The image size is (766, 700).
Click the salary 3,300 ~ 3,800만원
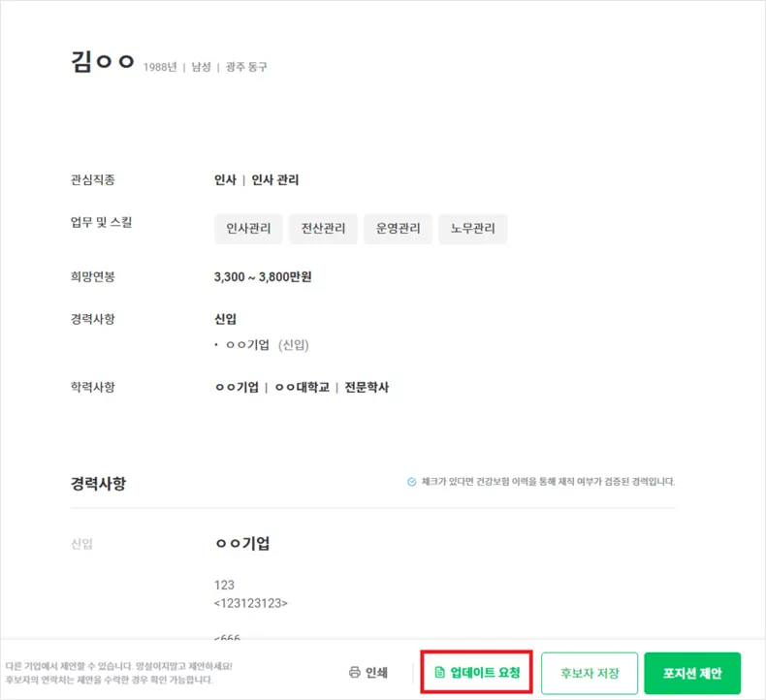pyautogui.click(x=263, y=277)
